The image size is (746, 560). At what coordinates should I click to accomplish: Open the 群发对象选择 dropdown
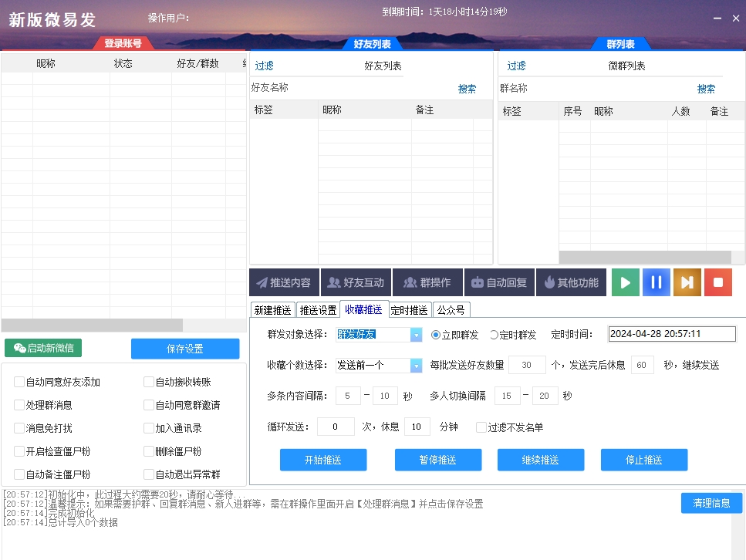[x=416, y=334]
